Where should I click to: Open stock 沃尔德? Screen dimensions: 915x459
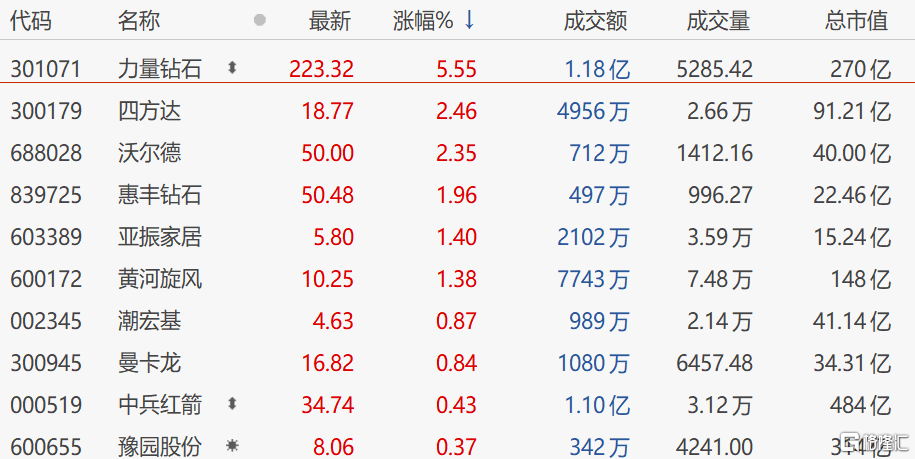point(149,153)
